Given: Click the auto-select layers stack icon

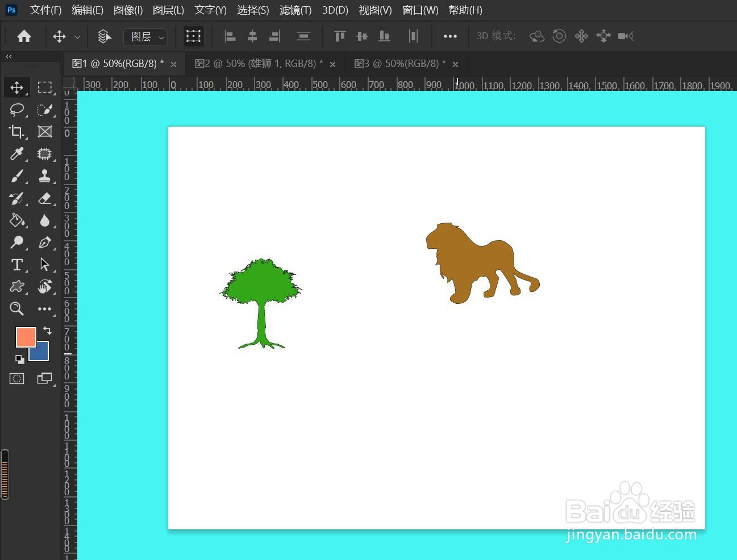Looking at the screenshot, I should (x=104, y=36).
